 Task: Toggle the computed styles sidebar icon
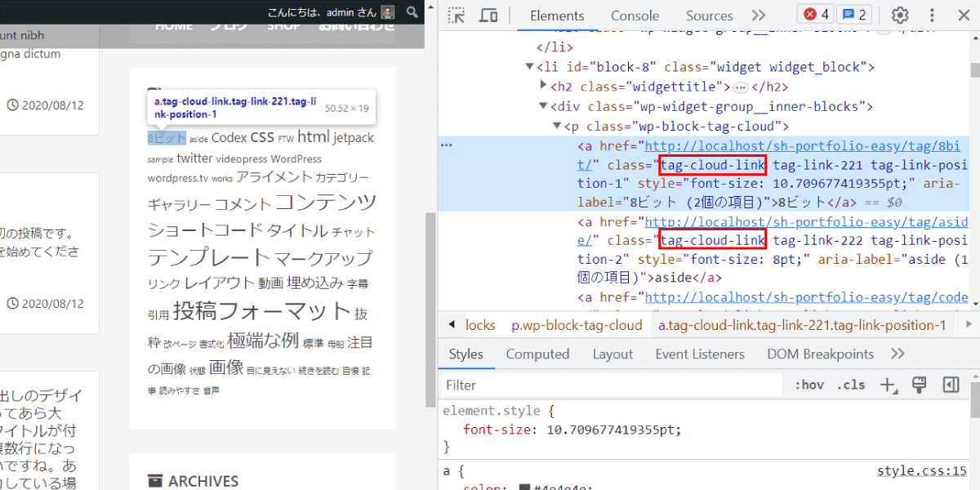950,385
